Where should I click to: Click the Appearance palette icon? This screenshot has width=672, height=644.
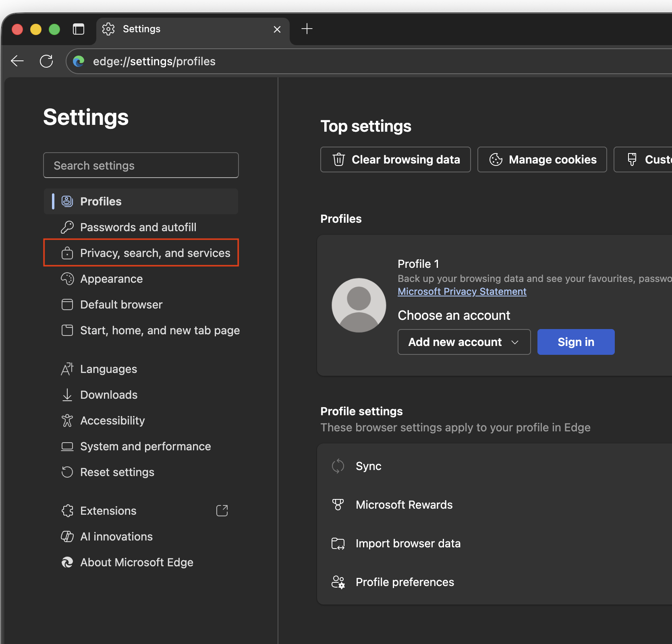click(x=67, y=279)
